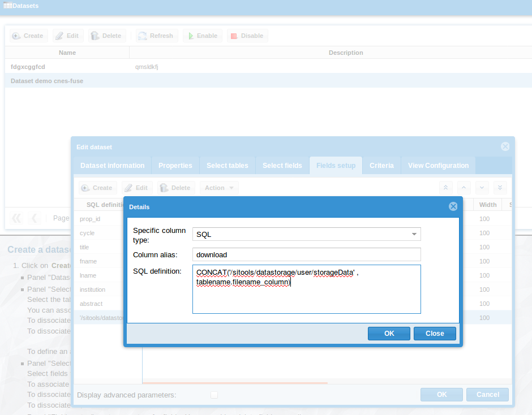Switch to the Criteria tab
The height and width of the screenshot is (415, 532).
381,165
